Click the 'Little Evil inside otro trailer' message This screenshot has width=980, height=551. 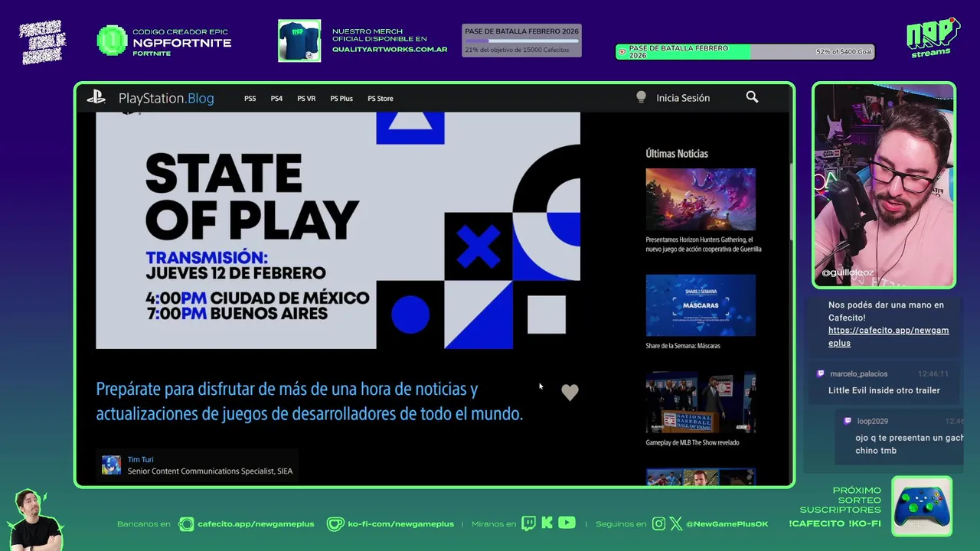[884, 390]
